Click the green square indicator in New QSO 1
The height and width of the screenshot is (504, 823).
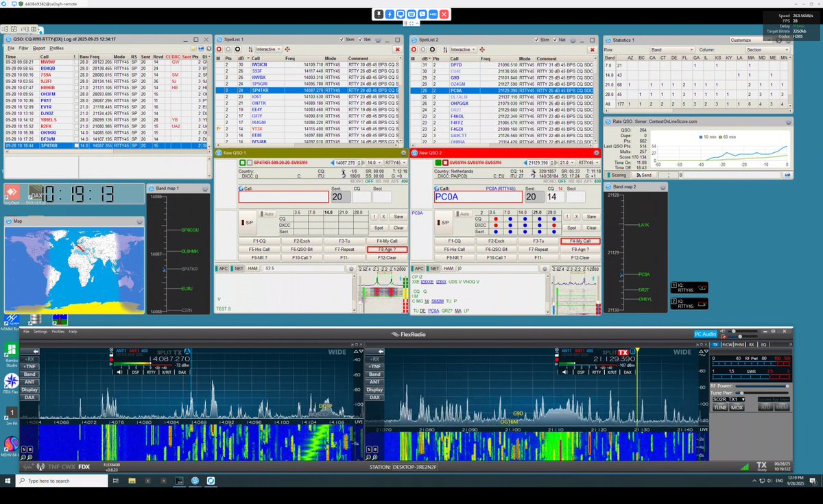pyautogui.click(x=242, y=163)
